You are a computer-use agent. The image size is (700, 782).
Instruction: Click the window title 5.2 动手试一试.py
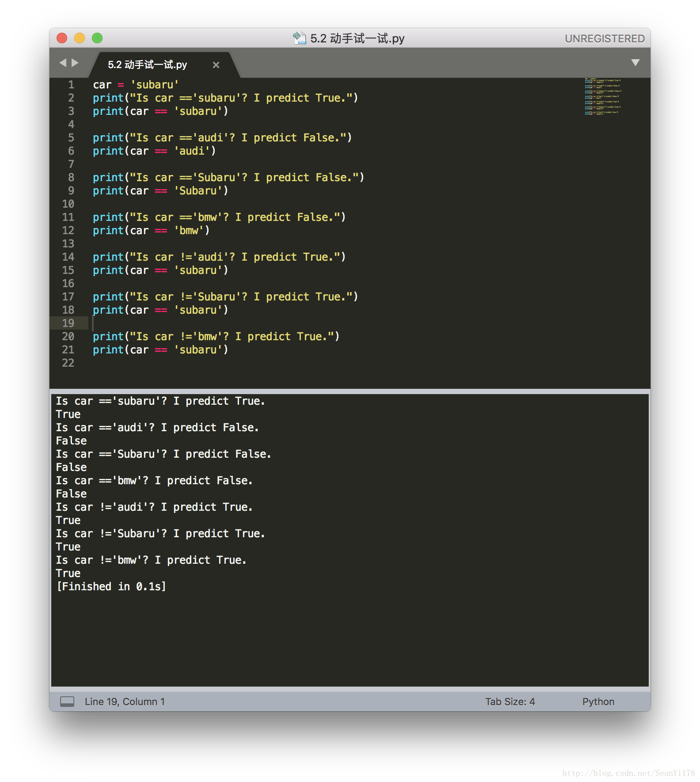[357, 38]
